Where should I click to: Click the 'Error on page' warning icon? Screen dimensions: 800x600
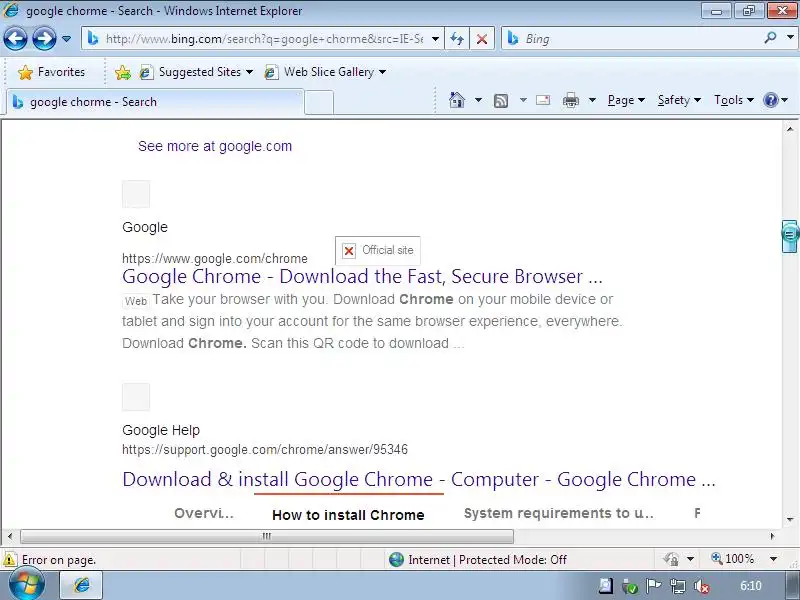pyautogui.click(x=10, y=560)
